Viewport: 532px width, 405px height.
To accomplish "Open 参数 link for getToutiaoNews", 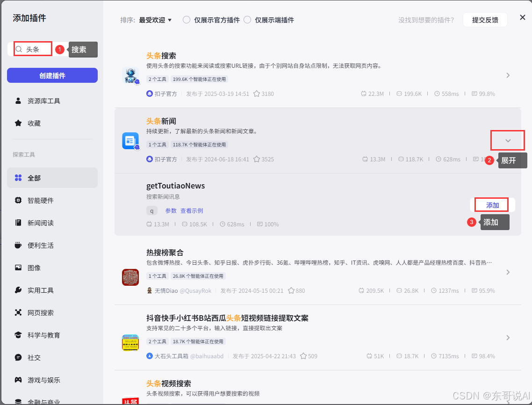I will click(171, 211).
